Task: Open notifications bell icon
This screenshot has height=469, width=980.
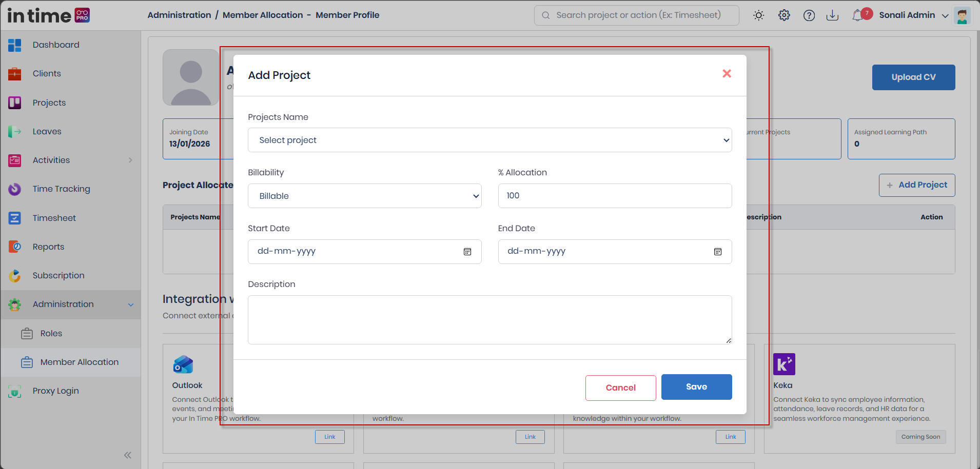Action: [x=857, y=15]
